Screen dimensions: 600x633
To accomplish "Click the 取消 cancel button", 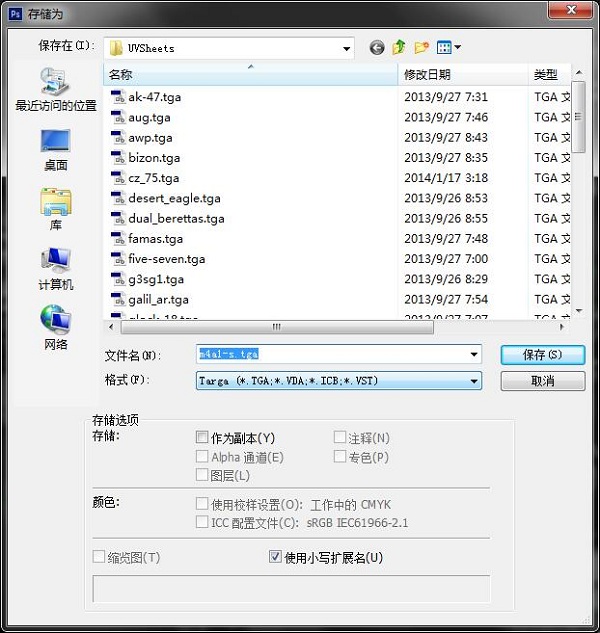I will [x=543, y=381].
